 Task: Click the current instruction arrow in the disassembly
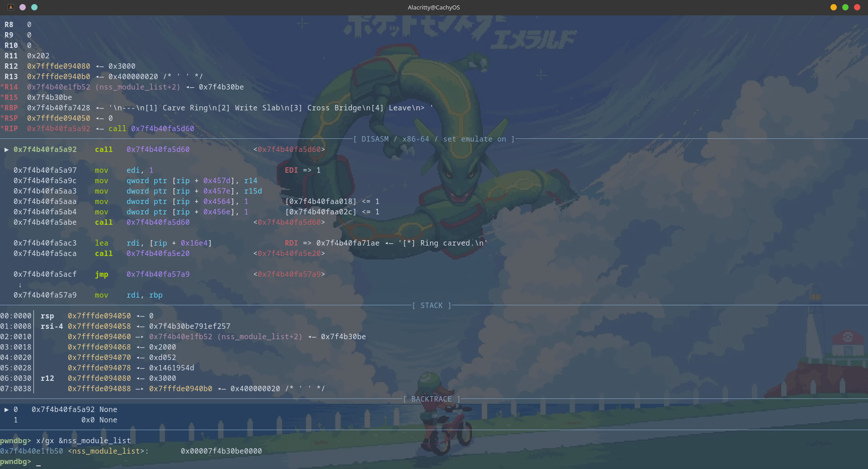7,149
